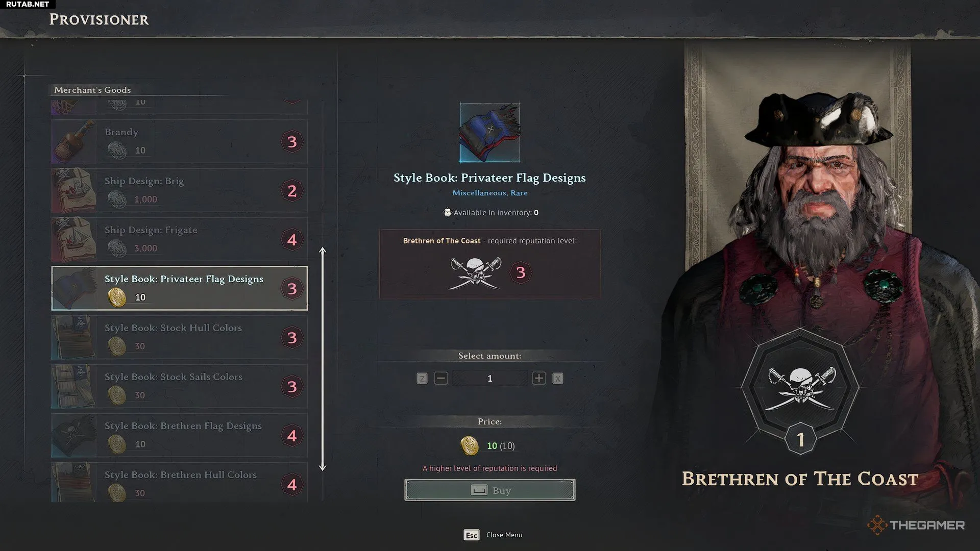Select Style Book: Stock Sails Colors entry
The height and width of the screenshot is (551, 980).
(180, 386)
